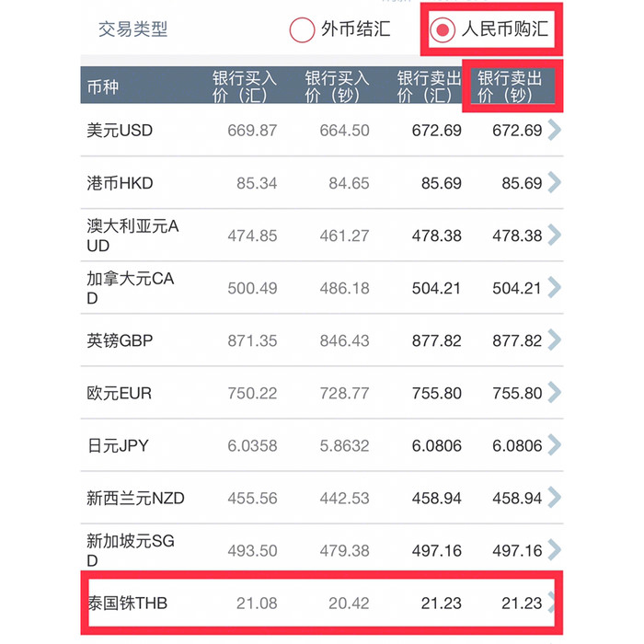Click the 币种 column header

103,86
